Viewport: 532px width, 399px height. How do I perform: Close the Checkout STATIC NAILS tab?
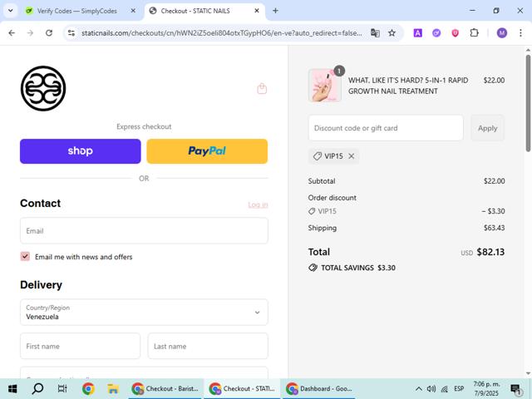point(257,11)
